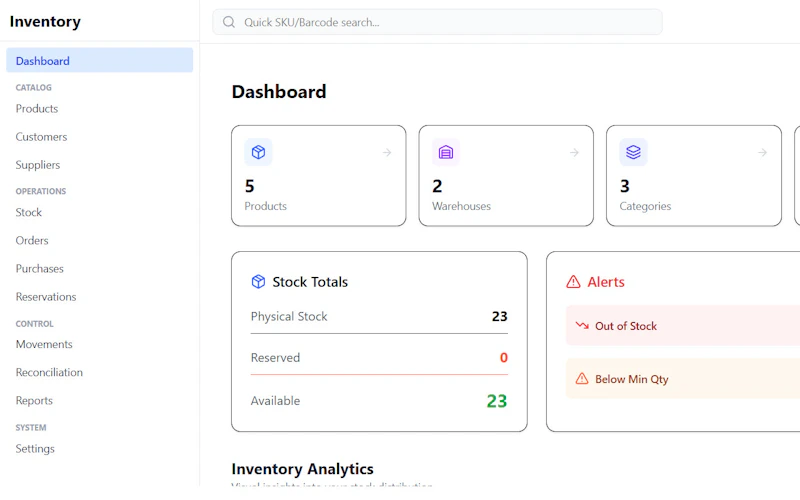This screenshot has height=500, width=800.
Task: Click the arrow on the Categories card
Action: [762, 152]
